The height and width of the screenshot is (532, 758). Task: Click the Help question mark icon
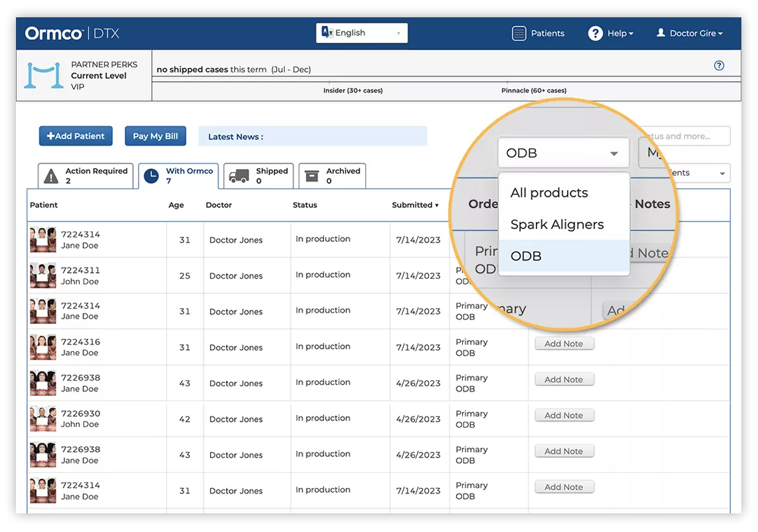click(x=595, y=33)
